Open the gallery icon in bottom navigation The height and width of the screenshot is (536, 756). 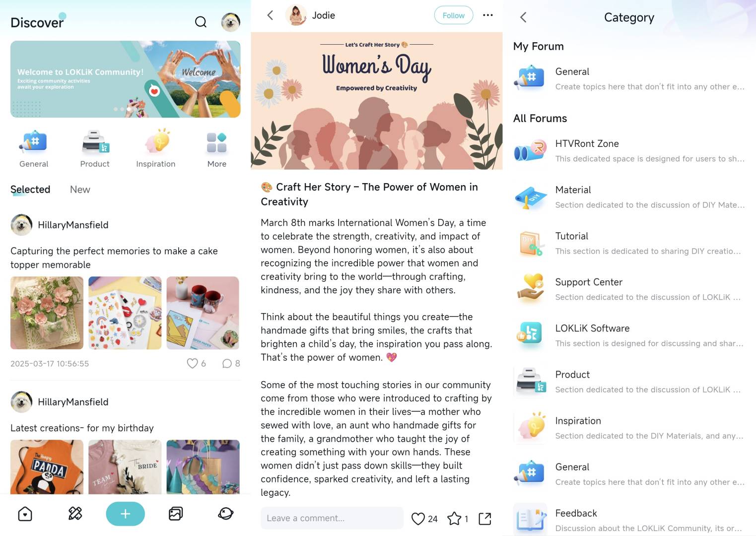coord(176,514)
